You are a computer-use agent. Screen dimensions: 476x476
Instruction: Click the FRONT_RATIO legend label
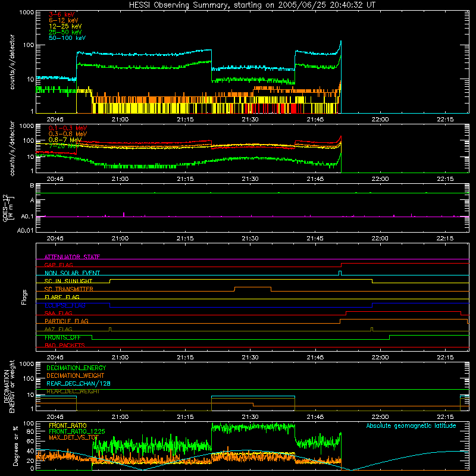[68, 425]
